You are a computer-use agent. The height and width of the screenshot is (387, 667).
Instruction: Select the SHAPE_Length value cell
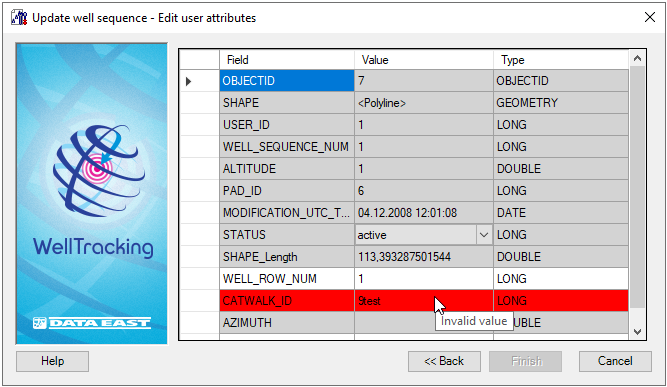pyautogui.click(x=424, y=256)
